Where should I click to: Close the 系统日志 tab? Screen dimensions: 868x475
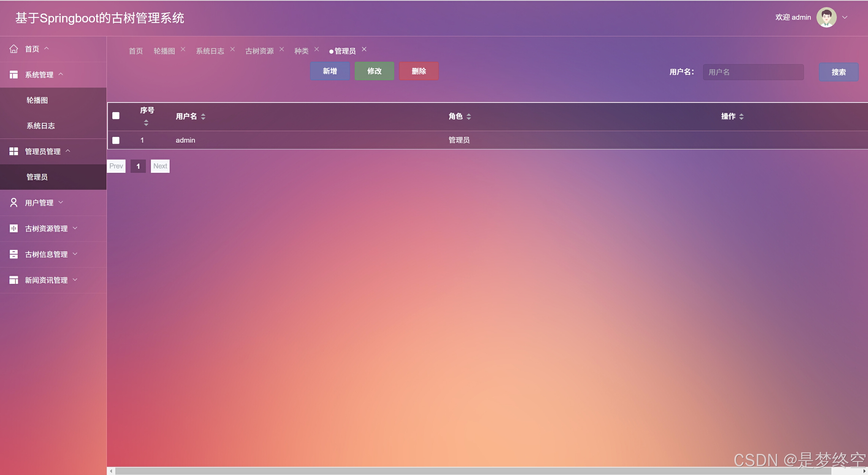[232, 49]
